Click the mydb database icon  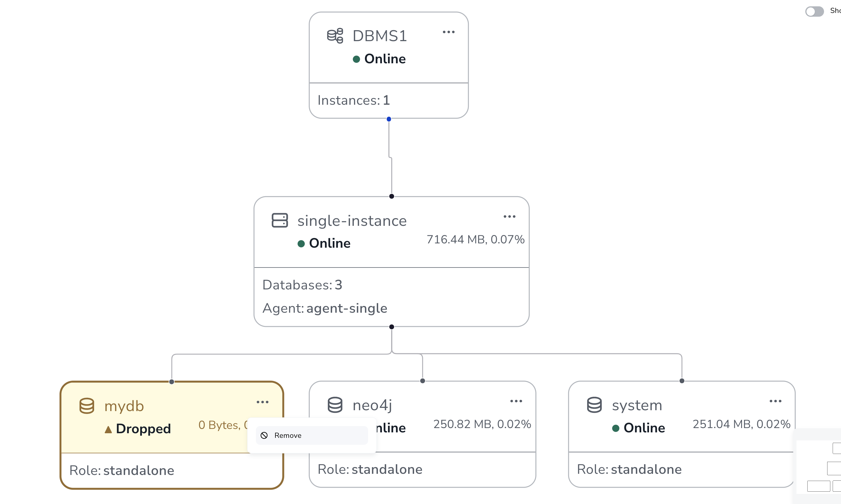point(87,406)
